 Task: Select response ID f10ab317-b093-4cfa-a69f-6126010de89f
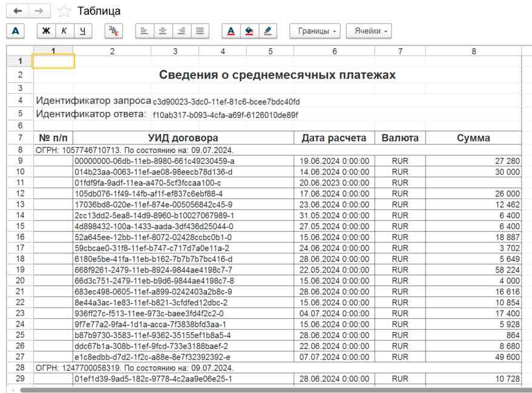pos(225,115)
